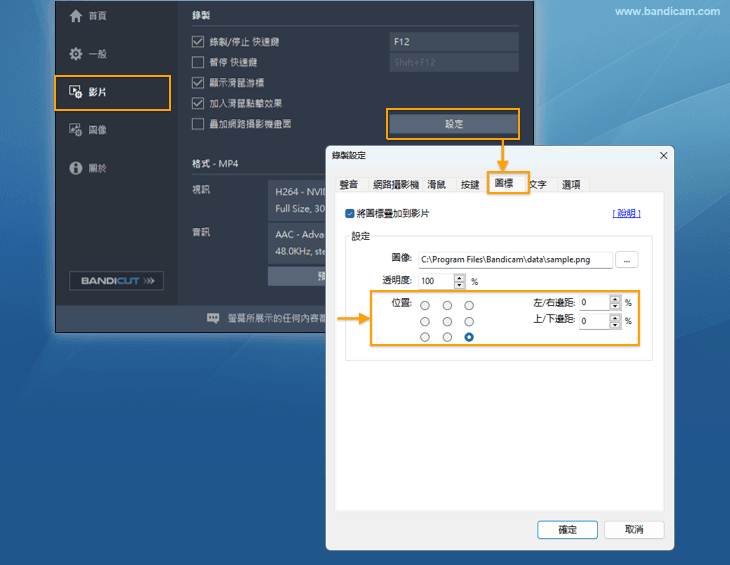730x565 pixels.
Task: Switch to the 文字 tab
Action: pyautogui.click(x=538, y=185)
